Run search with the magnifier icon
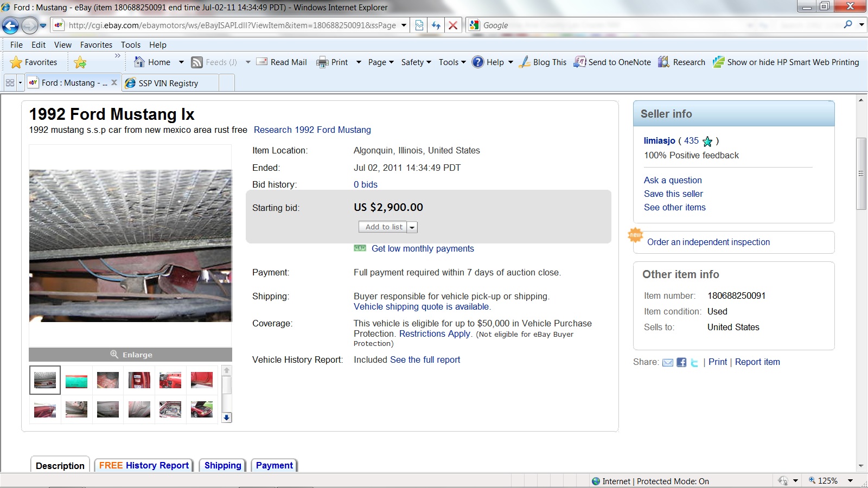This screenshot has width=868, height=488. pos(848,24)
